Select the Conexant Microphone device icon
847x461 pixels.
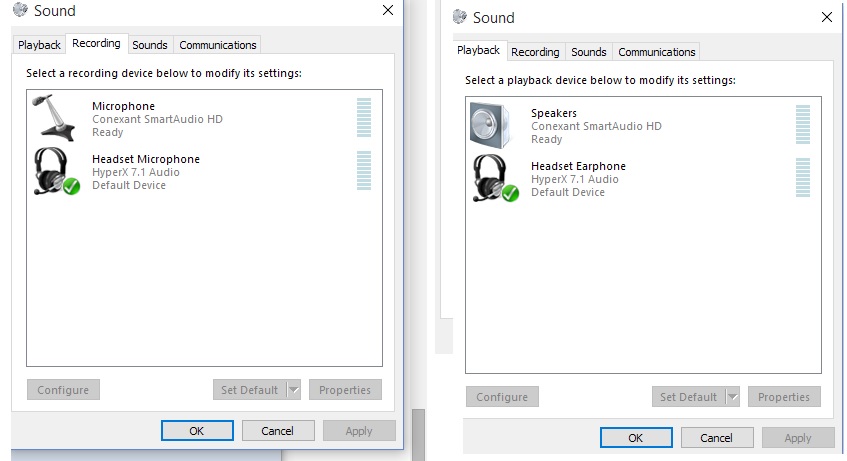click(x=53, y=118)
